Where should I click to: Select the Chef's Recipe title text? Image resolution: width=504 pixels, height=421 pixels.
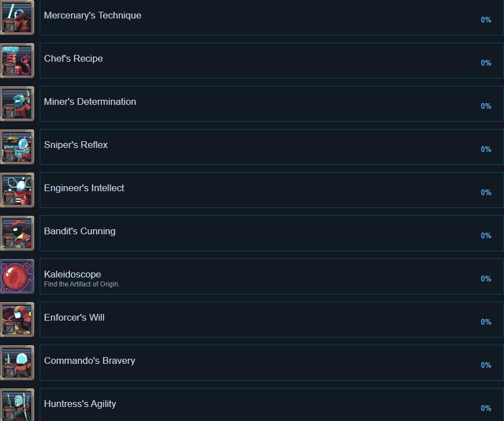pyautogui.click(x=73, y=59)
